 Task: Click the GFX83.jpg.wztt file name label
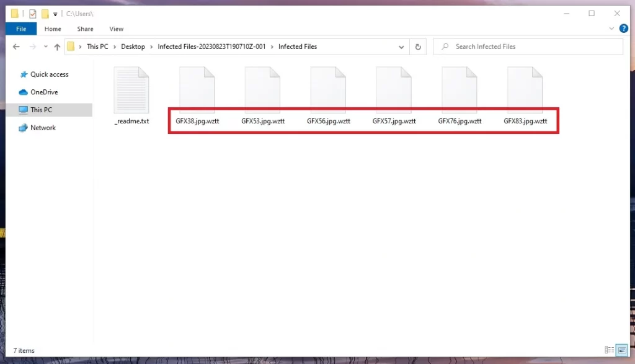click(x=525, y=121)
